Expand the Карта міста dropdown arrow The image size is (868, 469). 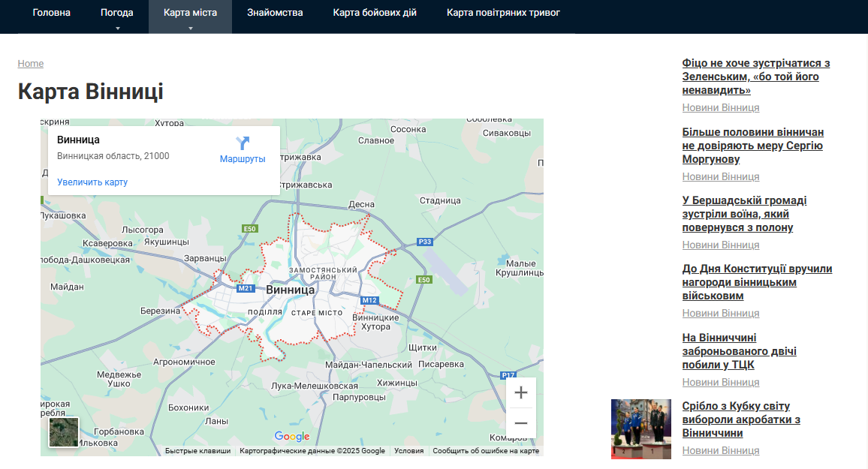[191, 29]
